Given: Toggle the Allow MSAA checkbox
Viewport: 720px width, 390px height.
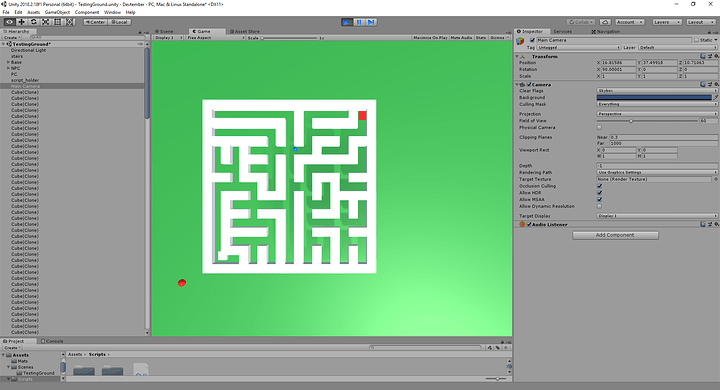Looking at the screenshot, I should [599, 199].
